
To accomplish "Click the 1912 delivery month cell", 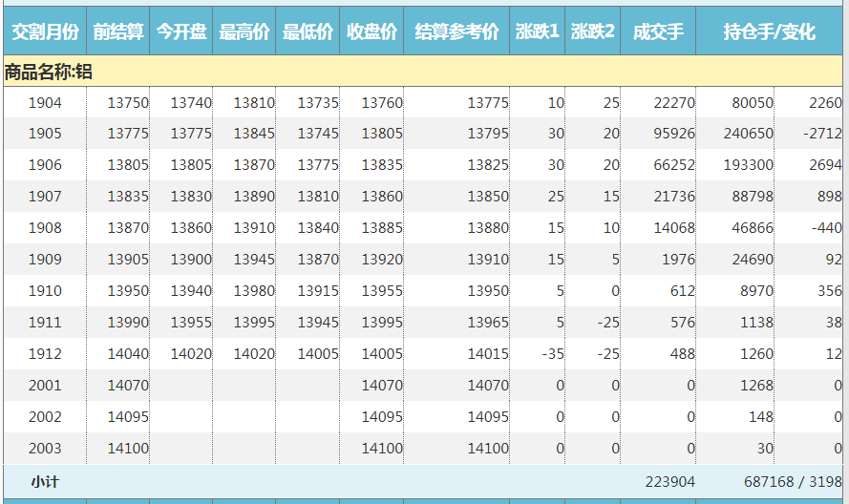I will click(x=45, y=354).
